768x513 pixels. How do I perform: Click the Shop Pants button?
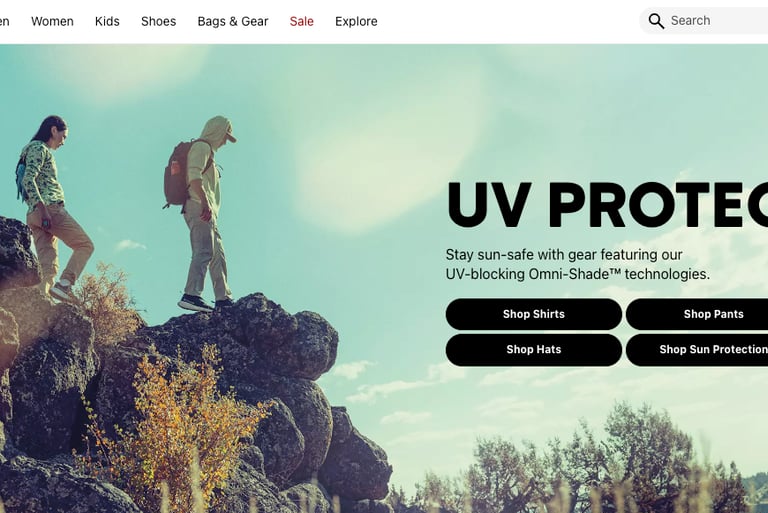click(x=697, y=314)
